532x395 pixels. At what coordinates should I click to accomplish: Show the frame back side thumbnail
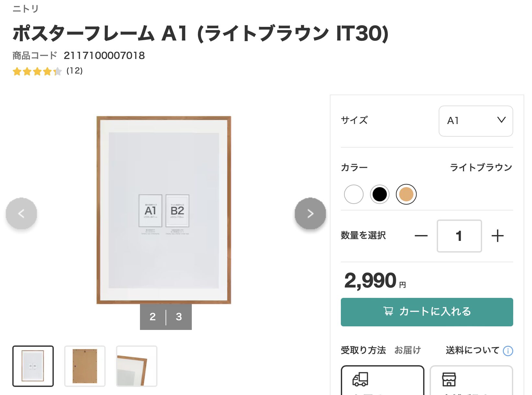(85, 366)
